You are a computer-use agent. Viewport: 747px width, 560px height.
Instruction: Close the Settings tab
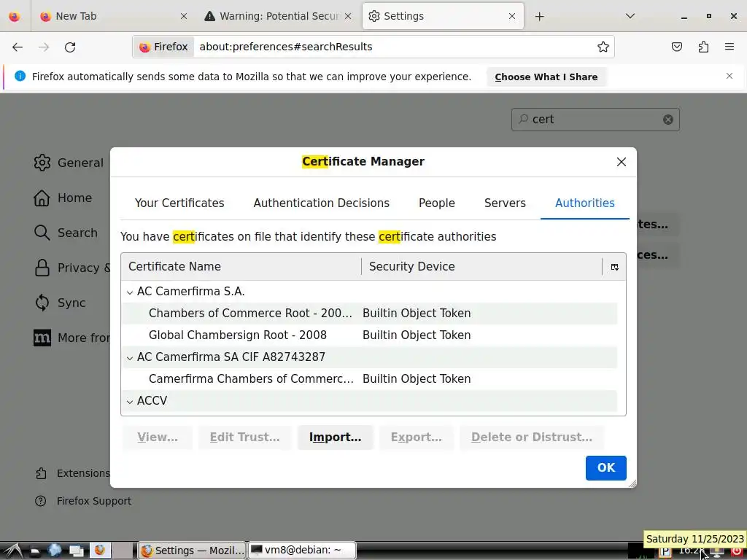[x=512, y=16]
